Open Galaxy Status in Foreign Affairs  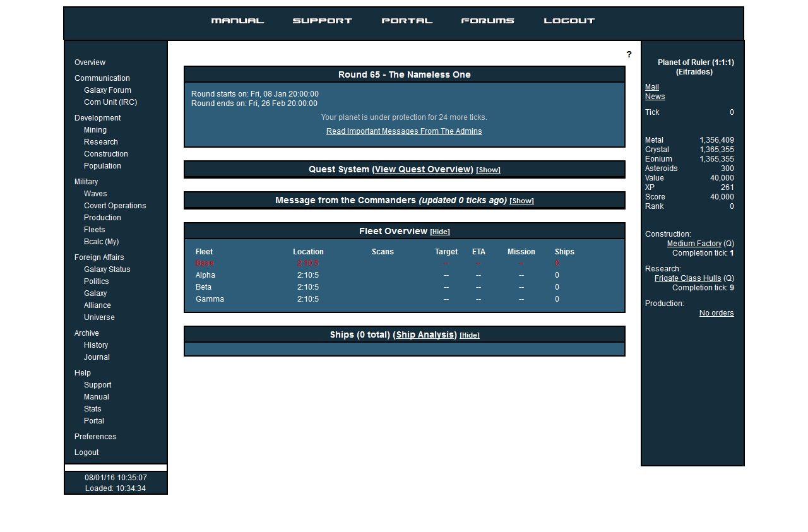tap(107, 269)
